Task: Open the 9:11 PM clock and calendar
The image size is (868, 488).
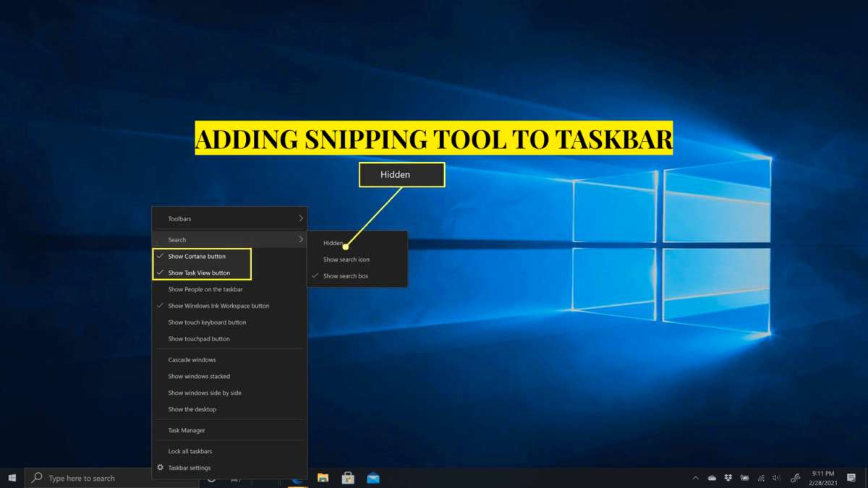Action: point(824,478)
